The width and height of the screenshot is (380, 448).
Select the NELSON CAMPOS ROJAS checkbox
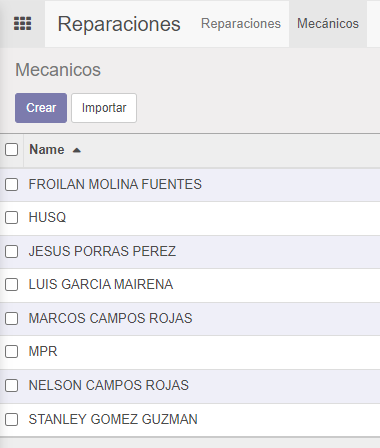(12, 385)
